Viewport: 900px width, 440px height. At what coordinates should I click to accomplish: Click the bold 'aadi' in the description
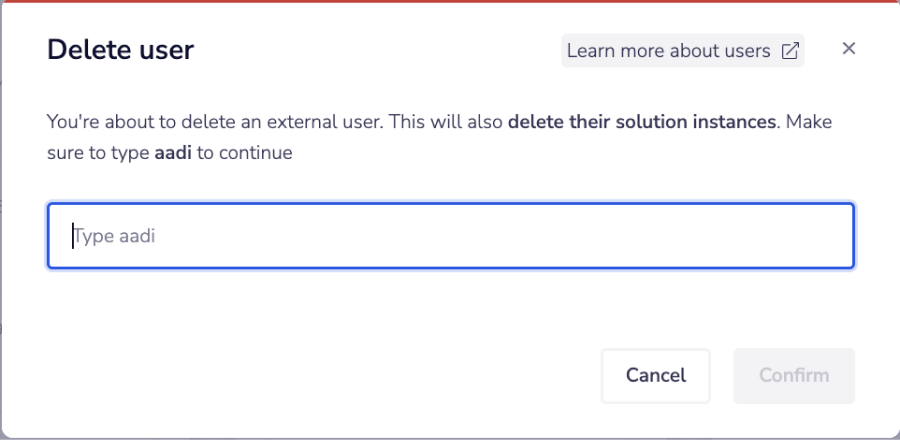point(173,154)
